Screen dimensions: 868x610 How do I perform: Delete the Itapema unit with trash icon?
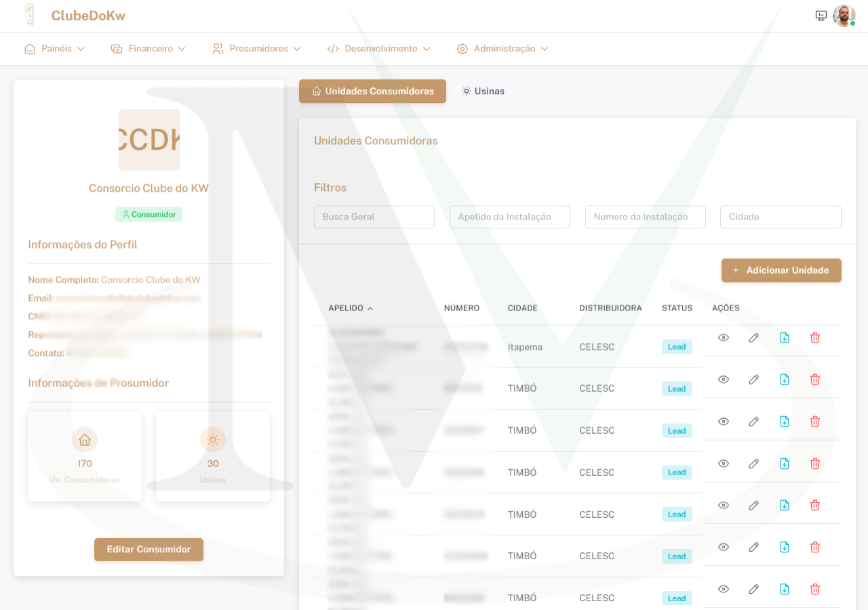click(815, 338)
